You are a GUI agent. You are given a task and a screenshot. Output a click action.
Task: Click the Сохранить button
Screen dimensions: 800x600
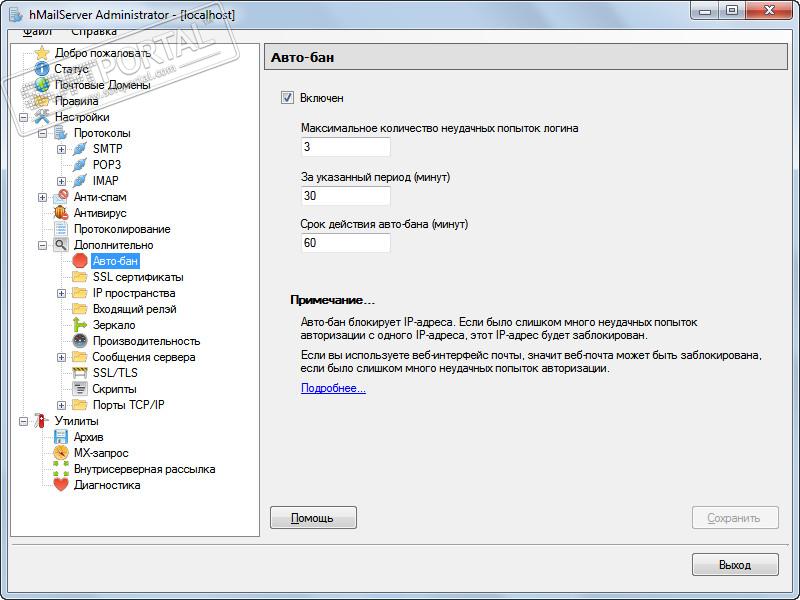[735, 518]
